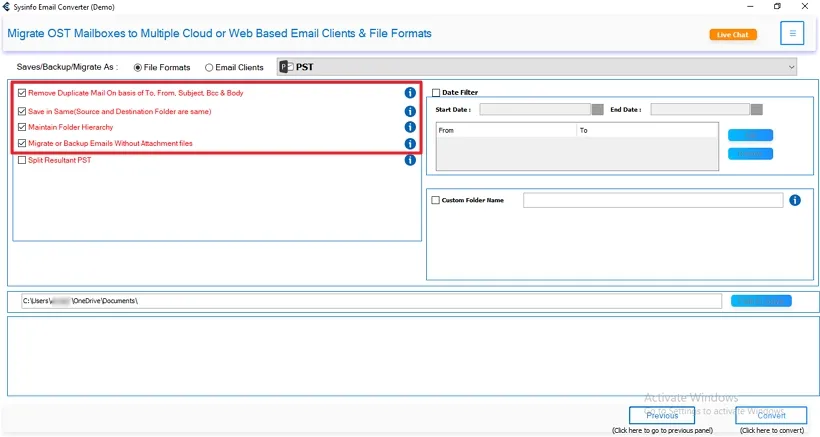Open the Start Date calendar picker
The height and width of the screenshot is (437, 820).
(598, 109)
